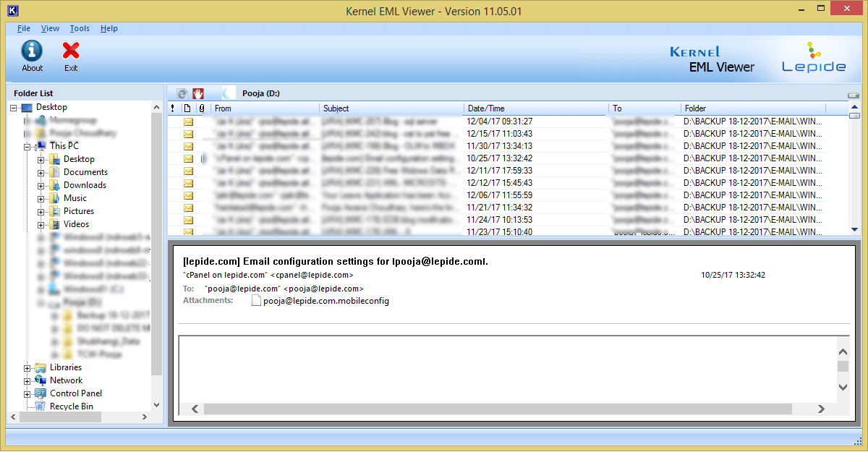Expand the Desktop folder under This PC
The width and height of the screenshot is (868, 452).
pyautogui.click(x=41, y=160)
